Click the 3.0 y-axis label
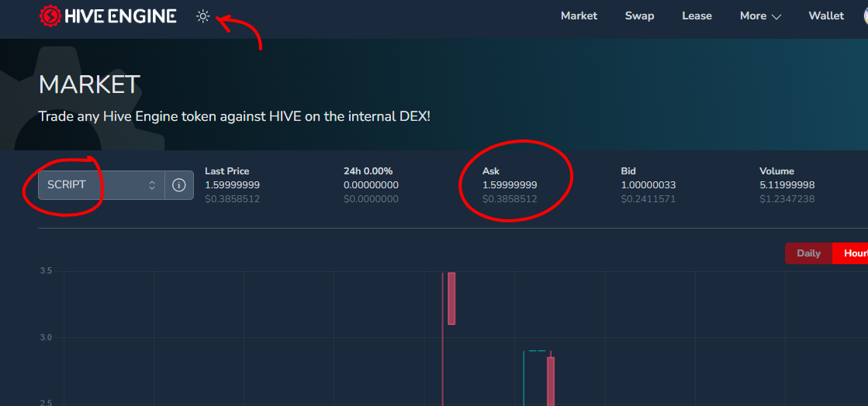Image resolution: width=868 pixels, height=406 pixels. point(46,337)
